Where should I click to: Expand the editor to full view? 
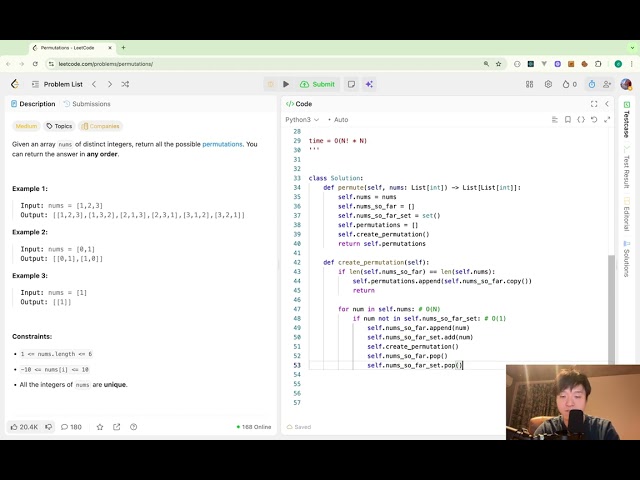607,120
